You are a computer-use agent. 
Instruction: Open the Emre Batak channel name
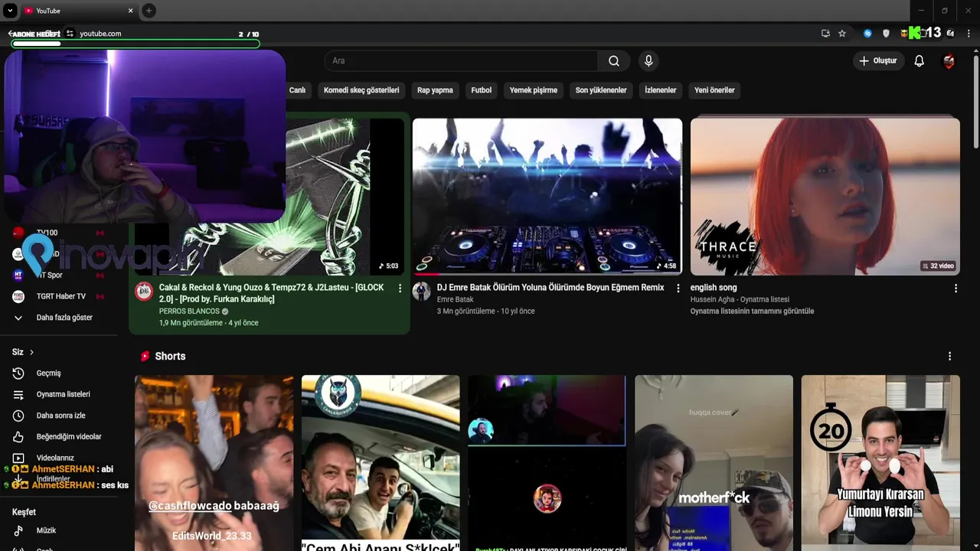coord(455,299)
